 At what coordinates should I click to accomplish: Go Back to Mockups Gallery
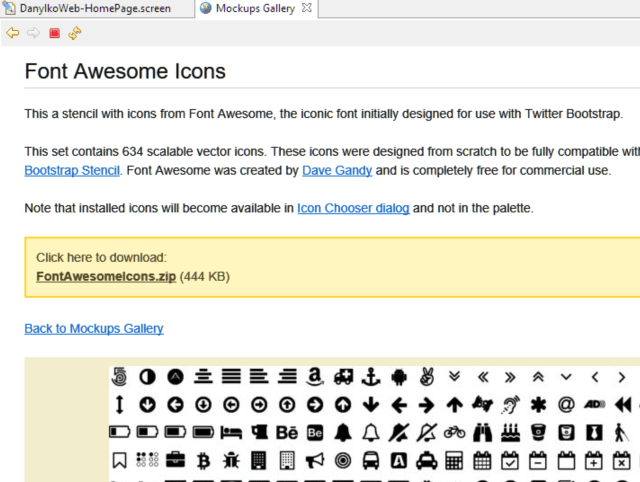[x=94, y=329]
